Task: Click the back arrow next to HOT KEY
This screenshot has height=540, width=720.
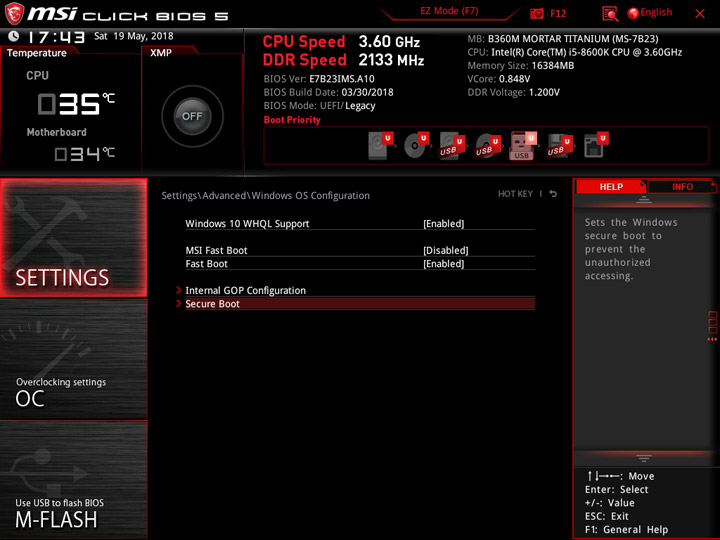Action: 553,194
